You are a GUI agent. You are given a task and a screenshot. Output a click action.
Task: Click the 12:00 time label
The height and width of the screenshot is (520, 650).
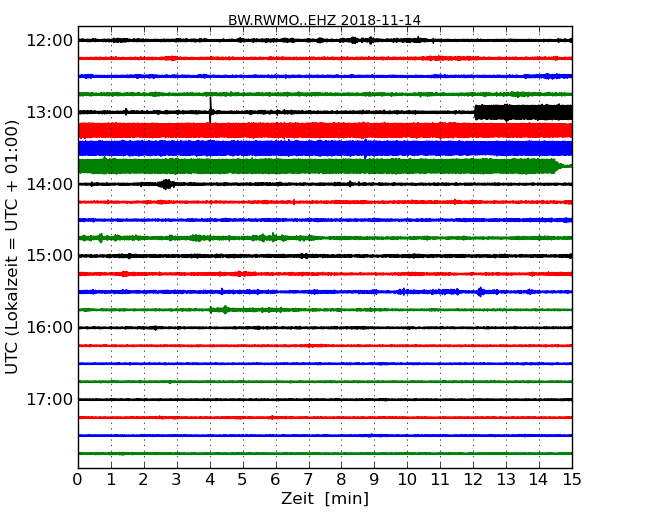coord(49,41)
